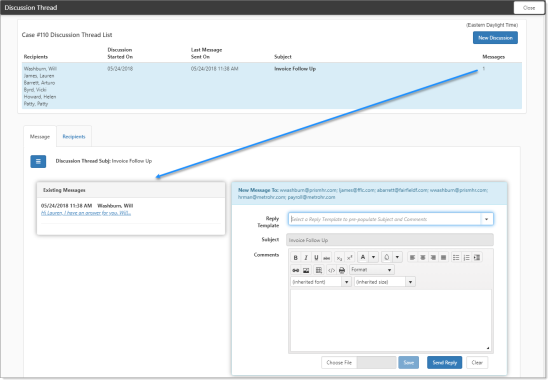The image size is (550, 382).
Task: Click the last message time 05/24/2018 11:38 AM
Action: point(215,69)
